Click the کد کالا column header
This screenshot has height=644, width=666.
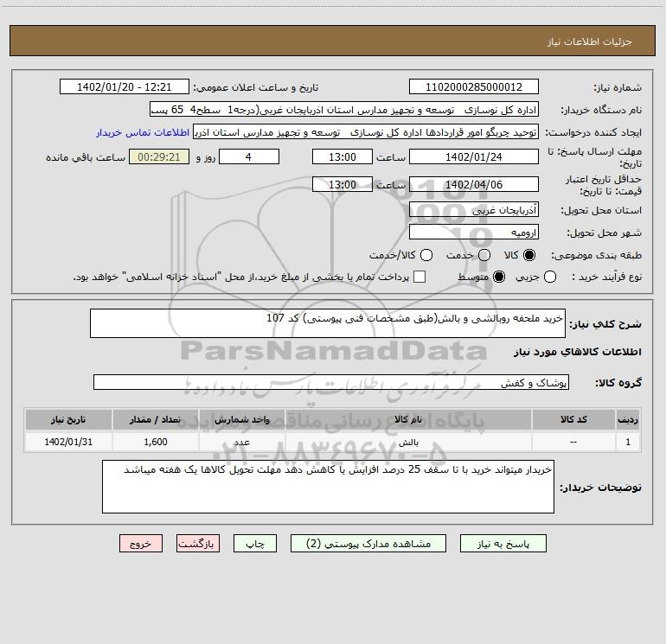click(573, 419)
